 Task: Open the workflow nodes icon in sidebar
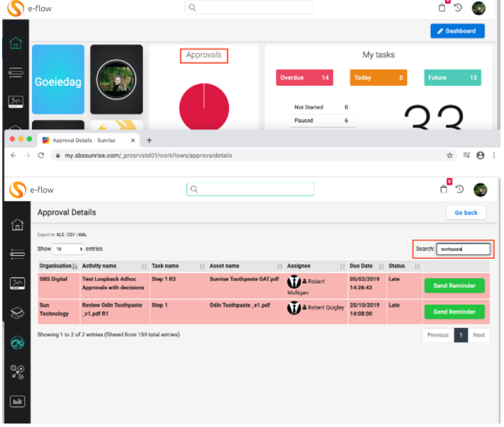[x=17, y=372]
